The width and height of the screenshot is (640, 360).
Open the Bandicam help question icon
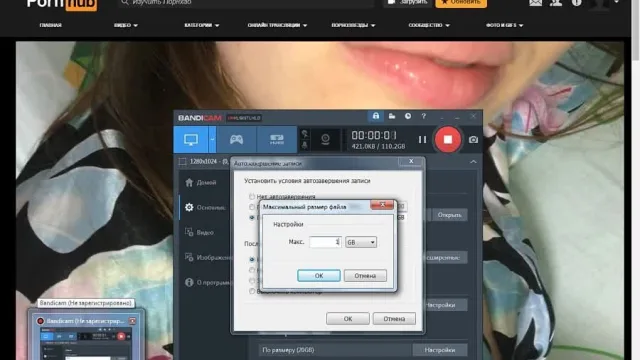424,117
